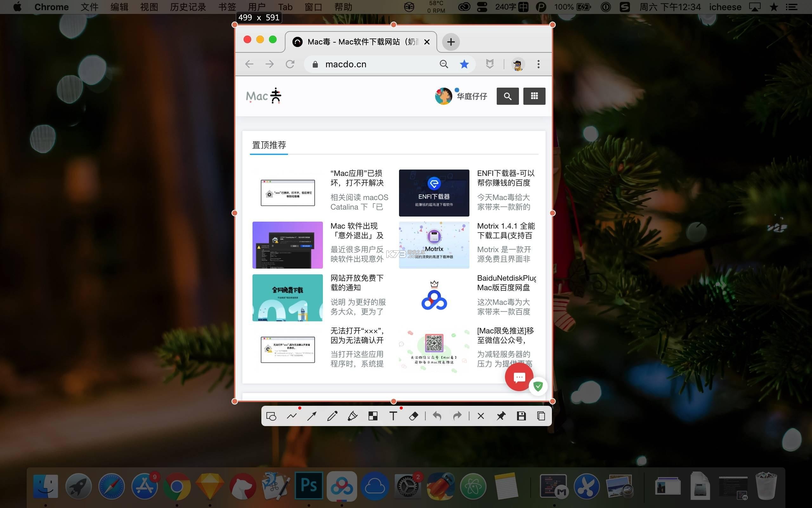Open the BaiduNetdiskPlugin article title

pos(506,283)
